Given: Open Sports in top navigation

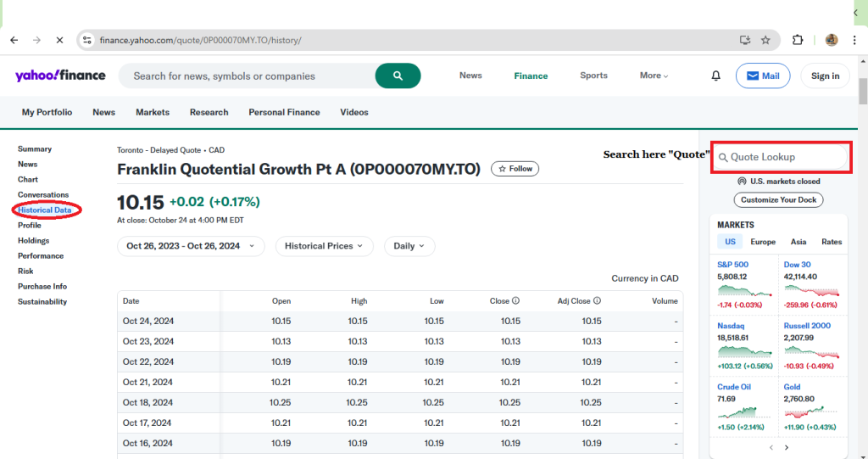Looking at the screenshot, I should [593, 76].
